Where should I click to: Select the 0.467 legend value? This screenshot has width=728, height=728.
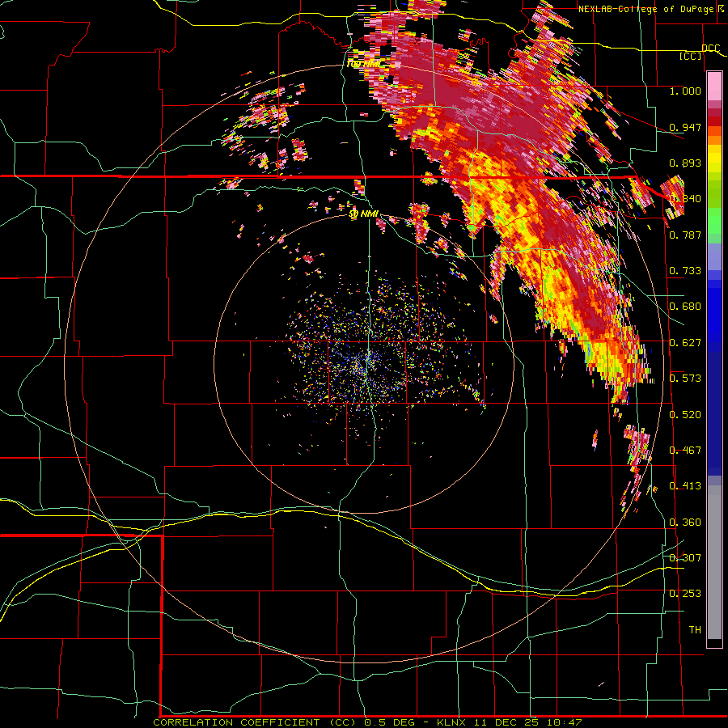coord(685,451)
